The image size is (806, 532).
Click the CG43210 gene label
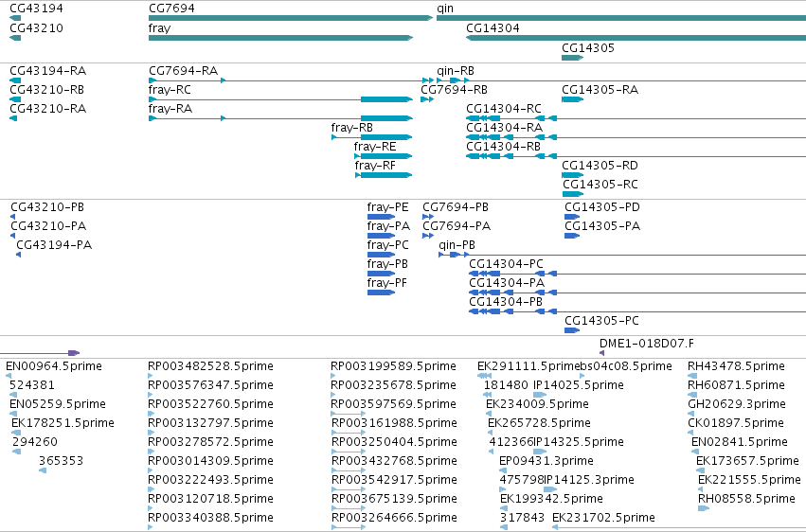click(37, 27)
